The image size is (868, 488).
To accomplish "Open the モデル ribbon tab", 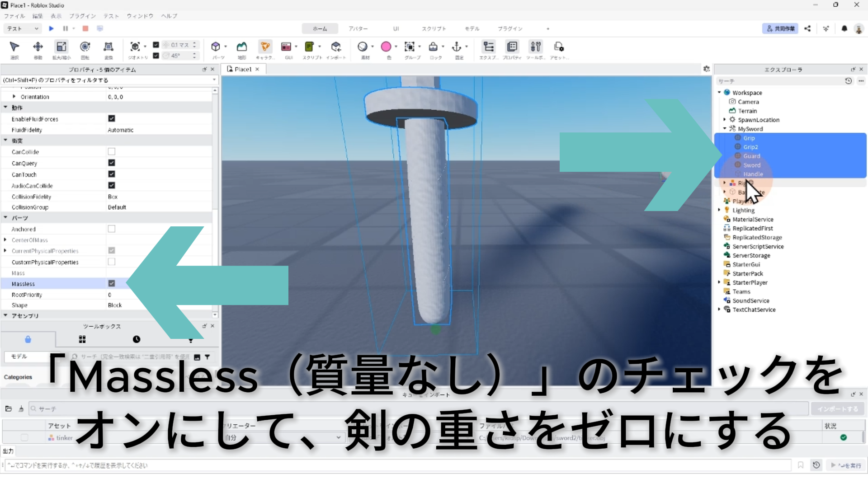I will (472, 28).
